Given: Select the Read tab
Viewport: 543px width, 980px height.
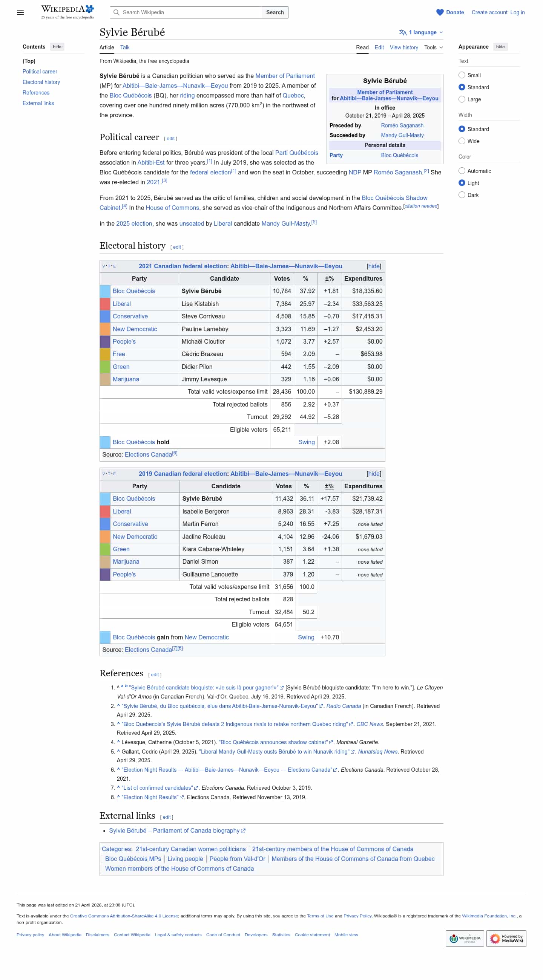Looking at the screenshot, I should (362, 47).
